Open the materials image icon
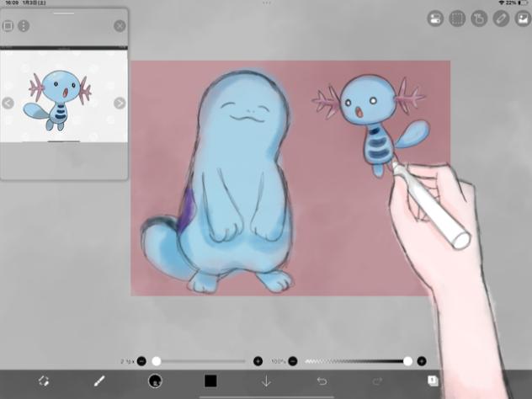Image resolution: width=532 pixels, height=399 pixels. 523,19
